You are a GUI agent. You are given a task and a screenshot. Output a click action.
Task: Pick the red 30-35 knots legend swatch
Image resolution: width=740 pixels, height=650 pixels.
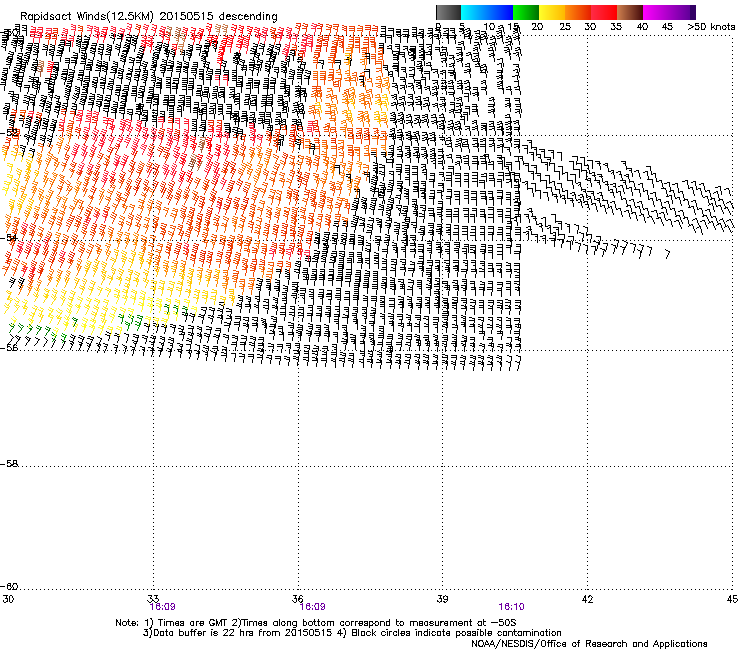(x=604, y=12)
